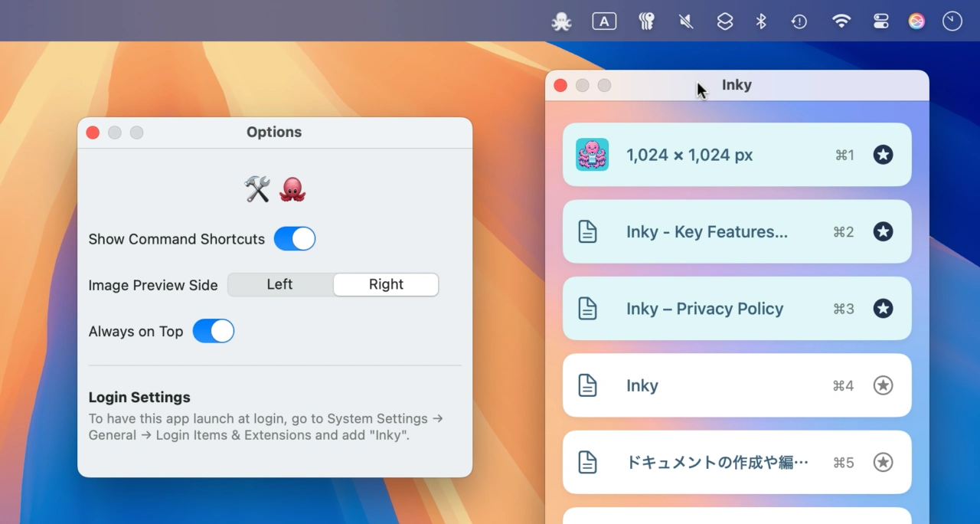
Task: Click the octopus image thumbnail
Action: click(592, 155)
